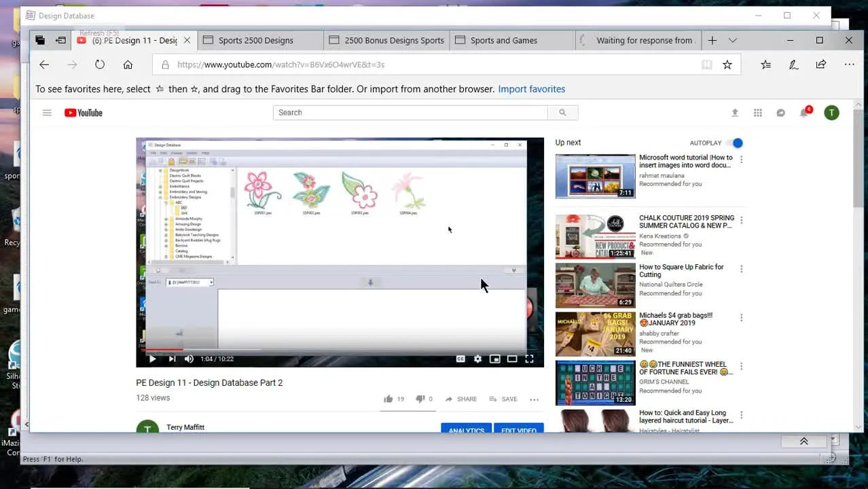Open Michaels $4 grab bags video
The width and height of the screenshot is (868, 489).
click(x=595, y=334)
